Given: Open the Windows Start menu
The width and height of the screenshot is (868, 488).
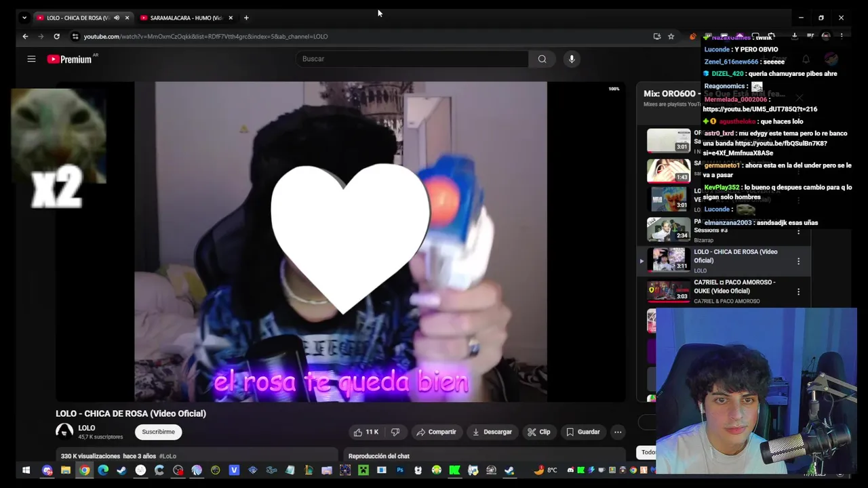Looking at the screenshot, I should coord(26,470).
